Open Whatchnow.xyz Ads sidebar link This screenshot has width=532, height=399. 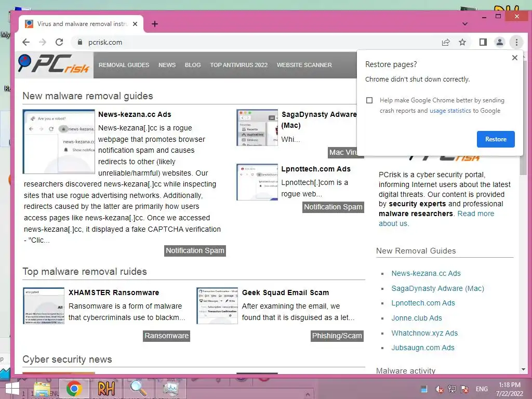[x=424, y=333]
